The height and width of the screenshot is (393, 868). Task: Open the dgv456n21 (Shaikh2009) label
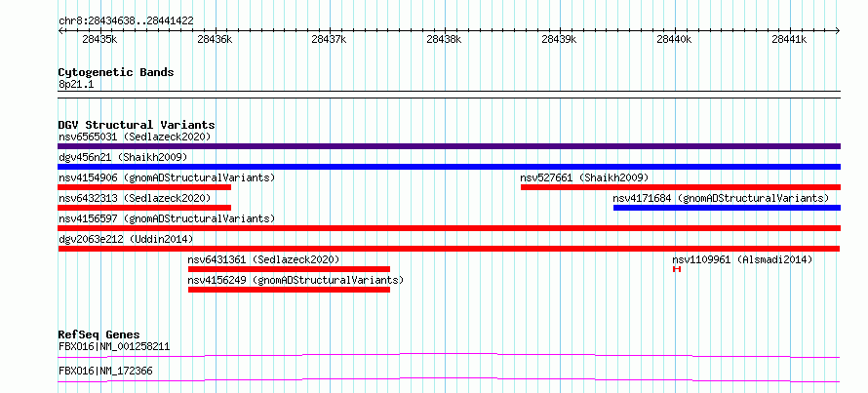(123, 157)
